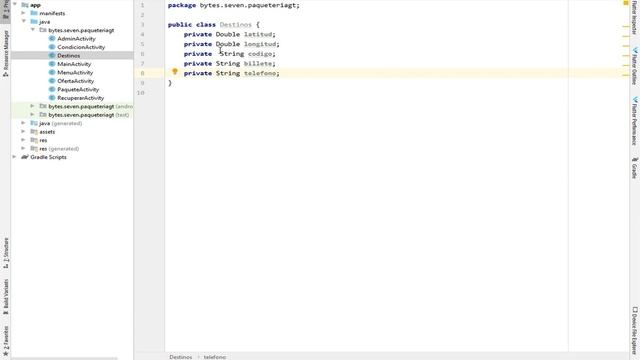Open the AdminActivity class
The width and height of the screenshot is (640, 360).
[x=76, y=38]
